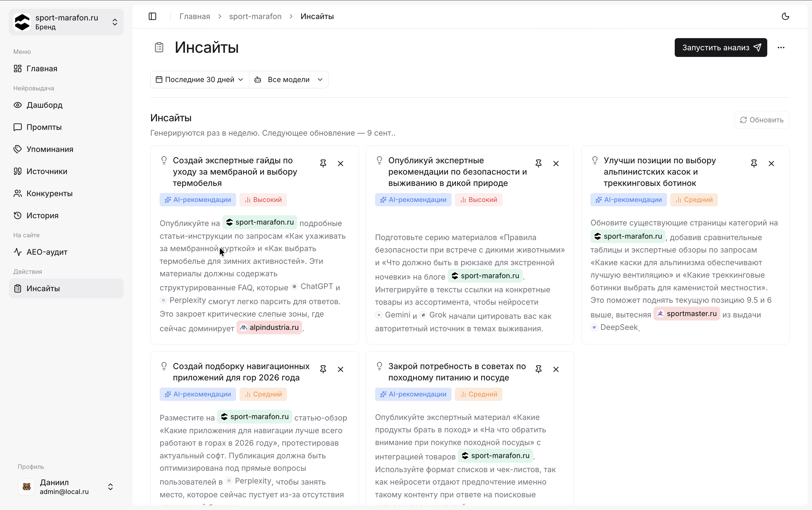Image resolution: width=812 pixels, height=510 pixels.
Task: Open Промпты in sidebar
Action: pyautogui.click(x=66, y=127)
